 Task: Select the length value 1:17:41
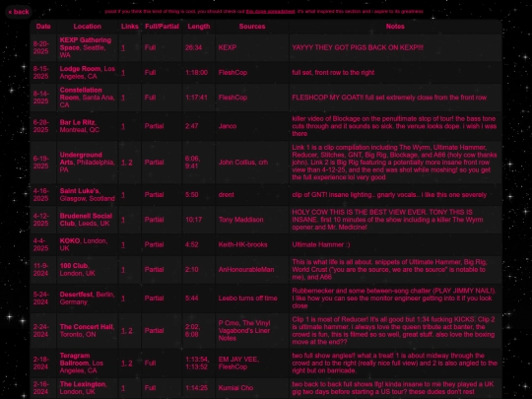pyautogui.click(x=196, y=98)
